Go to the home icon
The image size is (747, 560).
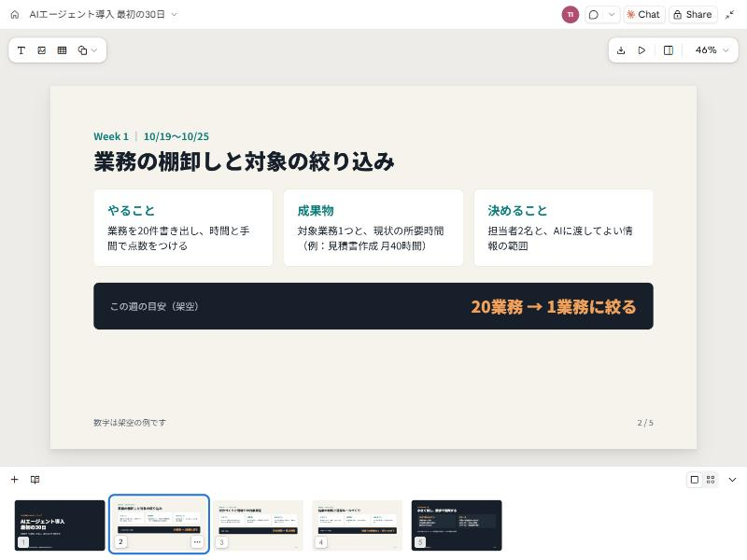click(x=15, y=14)
